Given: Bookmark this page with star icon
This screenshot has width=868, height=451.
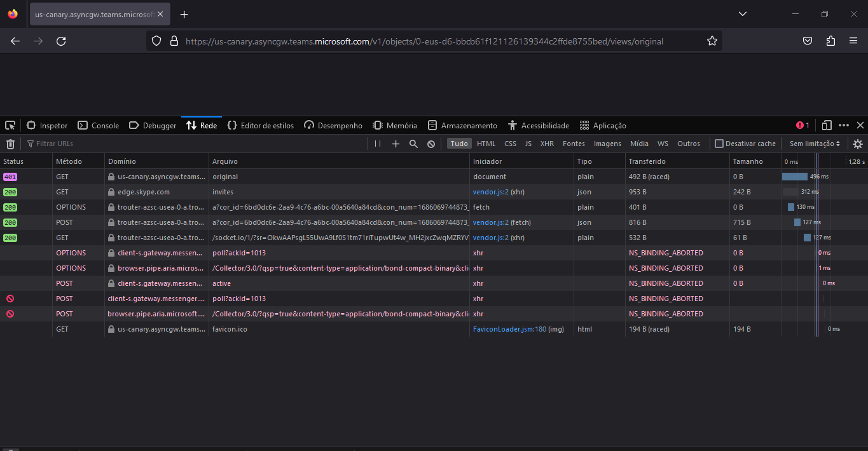Looking at the screenshot, I should coord(712,41).
